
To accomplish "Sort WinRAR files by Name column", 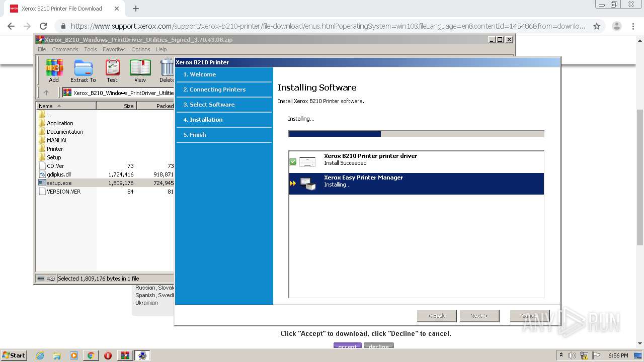I will coord(66,106).
